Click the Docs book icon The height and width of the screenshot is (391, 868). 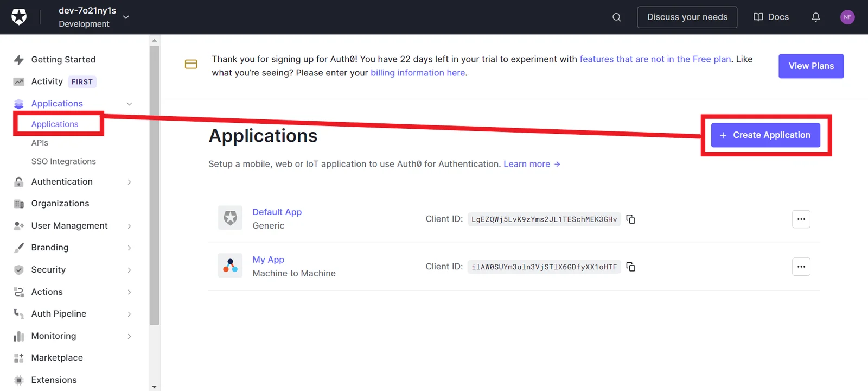pyautogui.click(x=758, y=17)
